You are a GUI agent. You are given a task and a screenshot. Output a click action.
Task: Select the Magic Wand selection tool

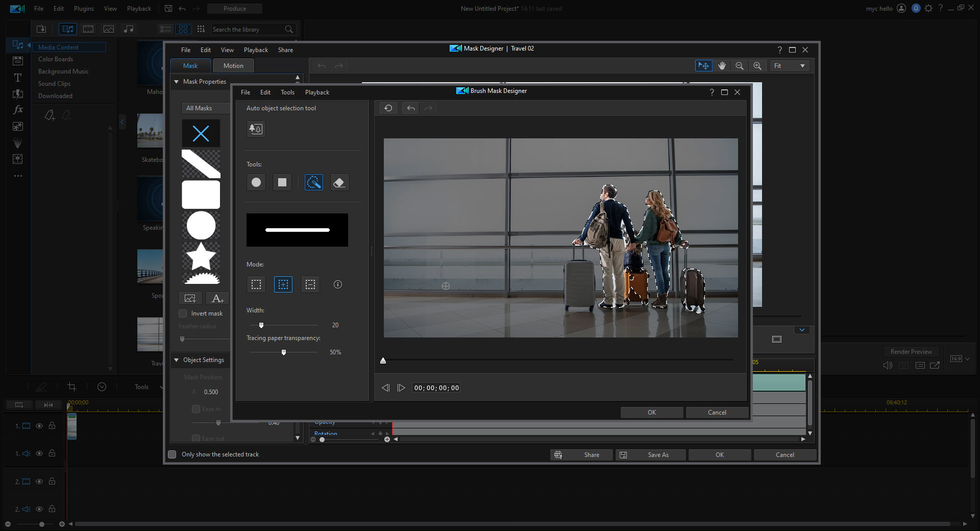(x=313, y=182)
